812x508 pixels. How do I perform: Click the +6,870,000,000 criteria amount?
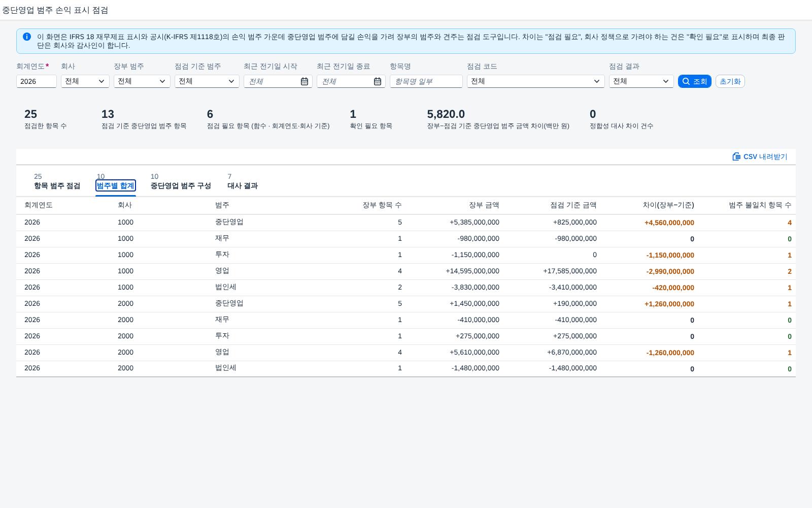572,353
